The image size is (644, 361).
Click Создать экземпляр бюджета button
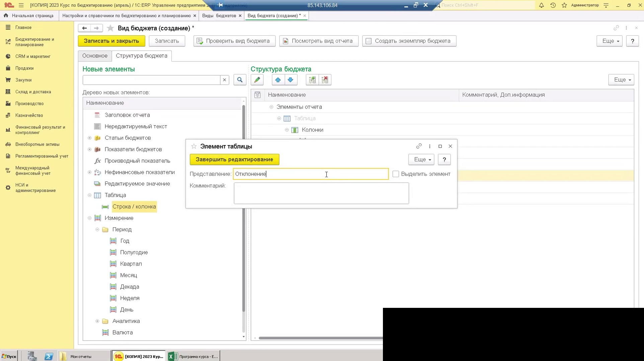(x=409, y=41)
